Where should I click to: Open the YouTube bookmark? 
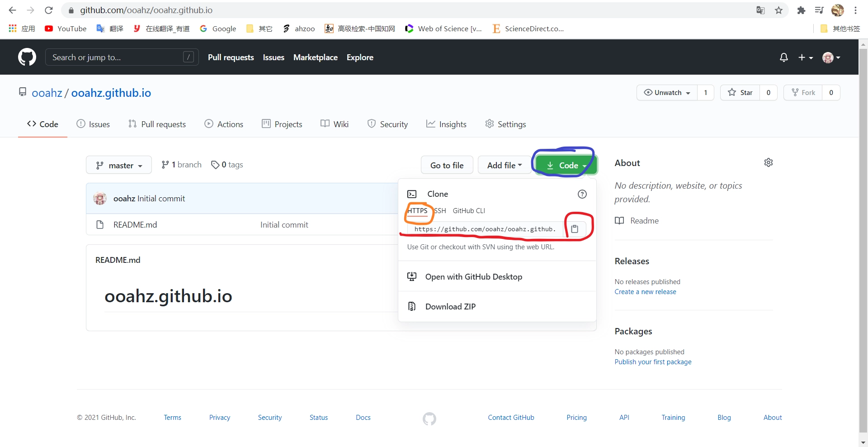[66, 29]
